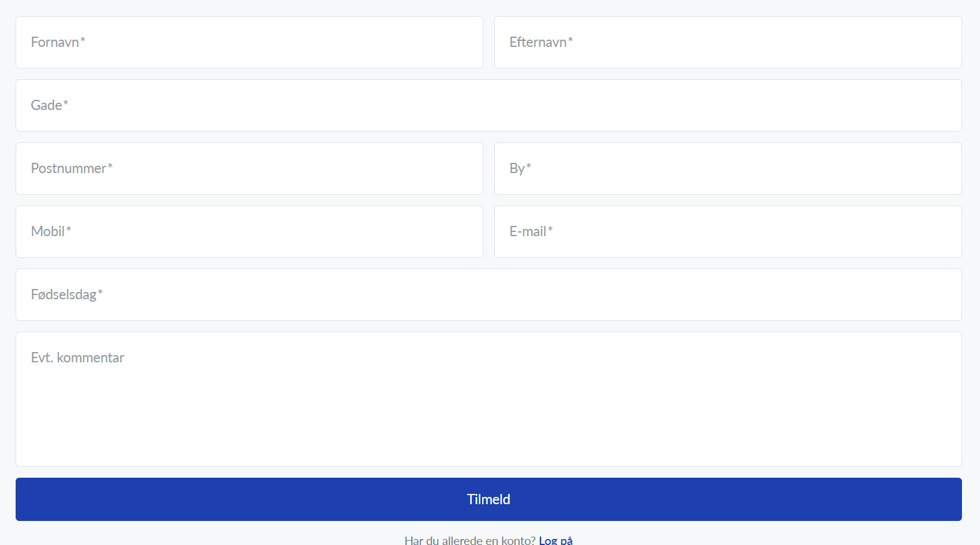
Task: Click into the Postnummer field
Action: coord(249,169)
